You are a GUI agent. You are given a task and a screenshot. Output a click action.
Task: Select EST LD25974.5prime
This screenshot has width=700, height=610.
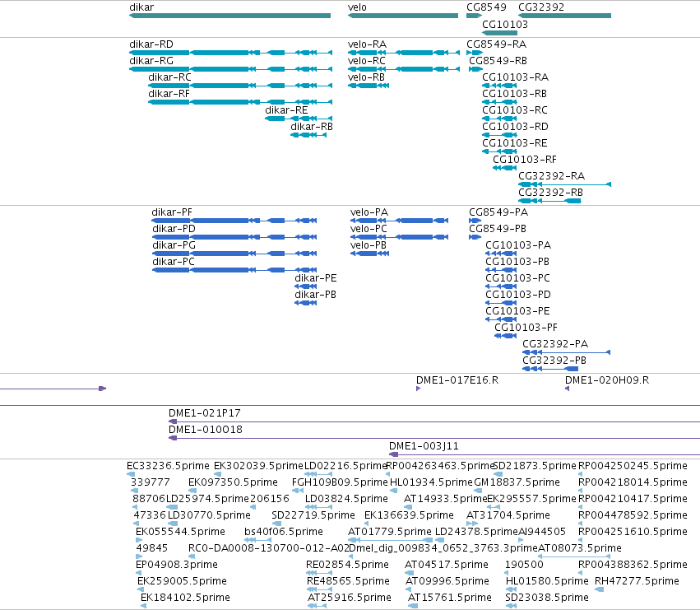pos(172,508)
